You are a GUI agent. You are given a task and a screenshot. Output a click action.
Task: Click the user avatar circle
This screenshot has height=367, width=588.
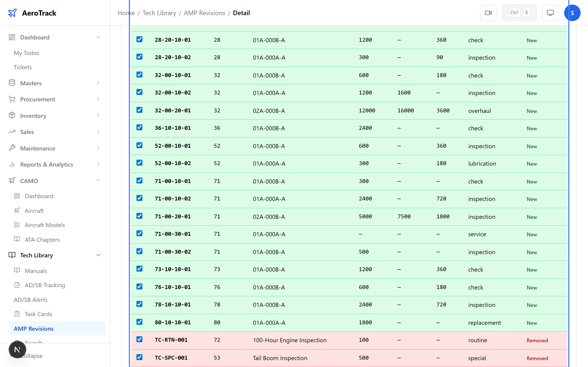click(x=572, y=13)
